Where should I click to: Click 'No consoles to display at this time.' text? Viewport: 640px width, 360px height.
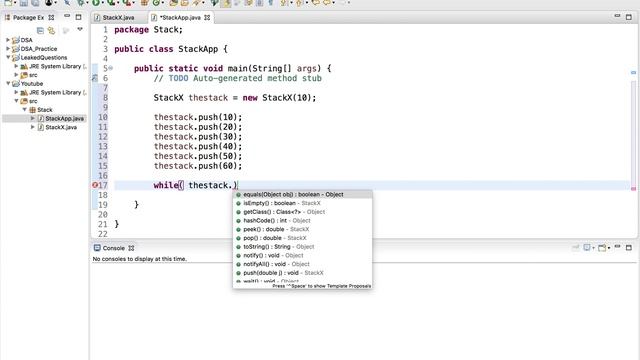point(140,259)
